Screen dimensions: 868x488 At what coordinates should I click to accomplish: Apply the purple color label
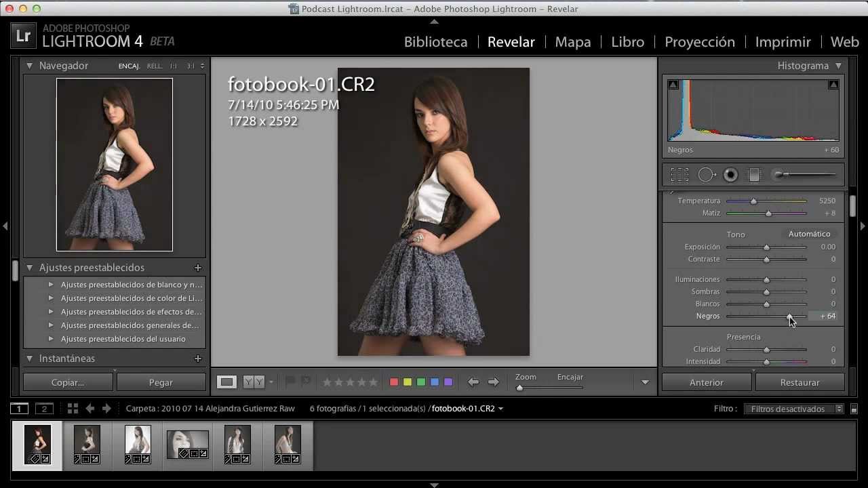pos(448,382)
